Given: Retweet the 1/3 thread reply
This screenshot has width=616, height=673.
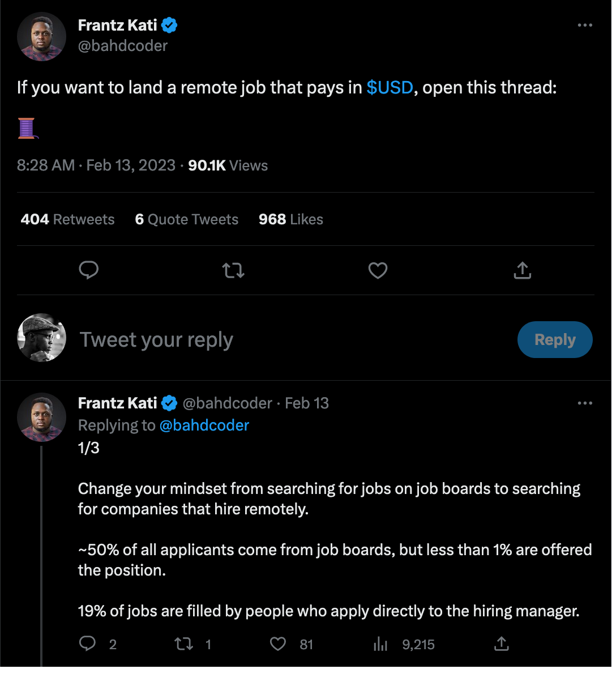Looking at the screenshot, I should [x=184, y=644].
